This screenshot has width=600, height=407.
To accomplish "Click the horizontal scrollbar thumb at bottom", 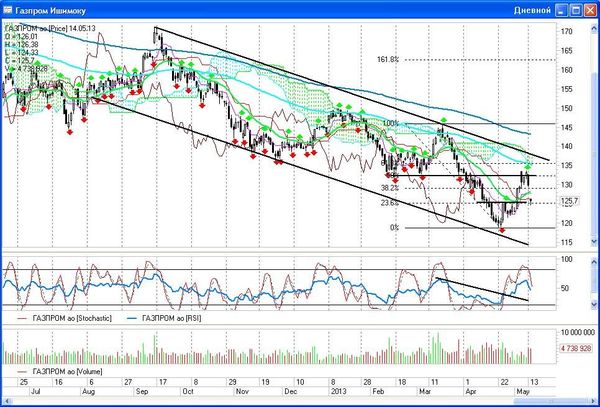I will click(549, 400).
